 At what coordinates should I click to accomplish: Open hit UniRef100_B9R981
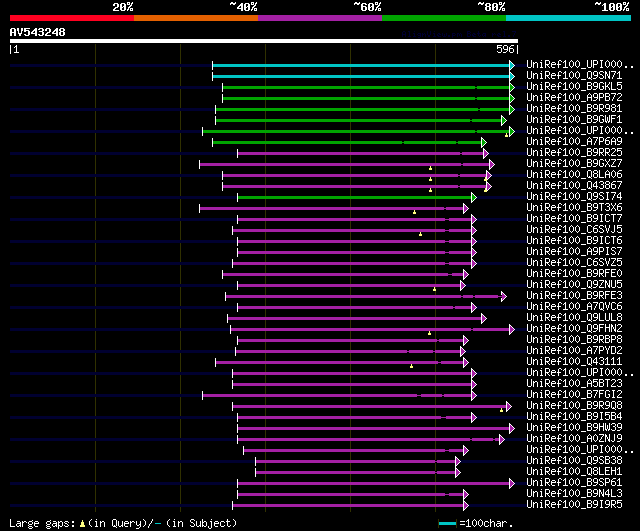point(574,109)
